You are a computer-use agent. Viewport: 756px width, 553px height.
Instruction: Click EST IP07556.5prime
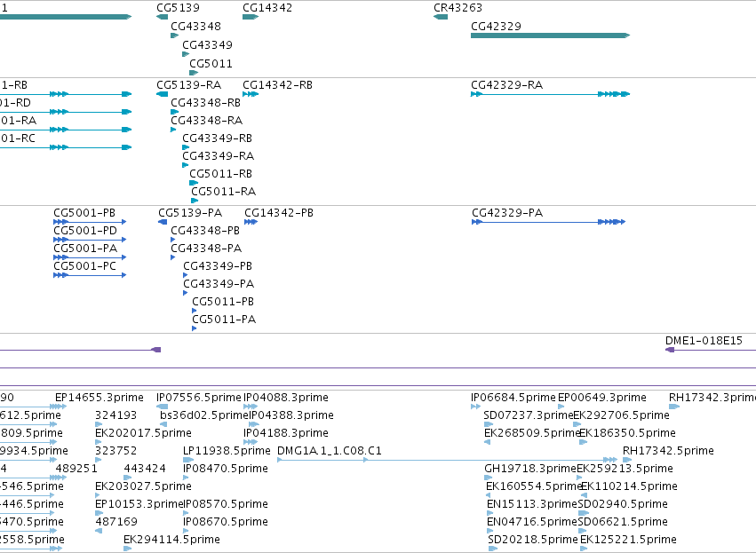click(x=199, y=398)
